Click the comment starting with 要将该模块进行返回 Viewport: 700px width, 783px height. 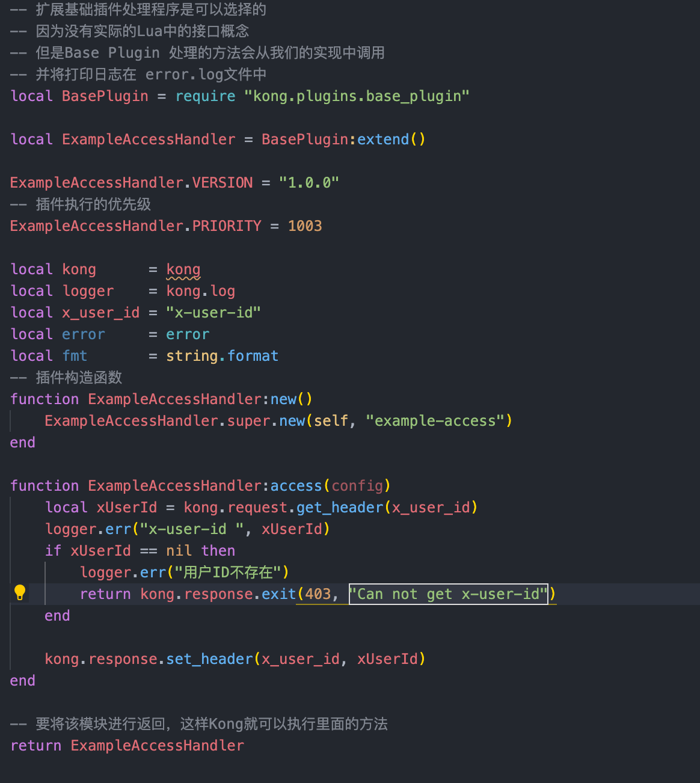pos(199,724)
